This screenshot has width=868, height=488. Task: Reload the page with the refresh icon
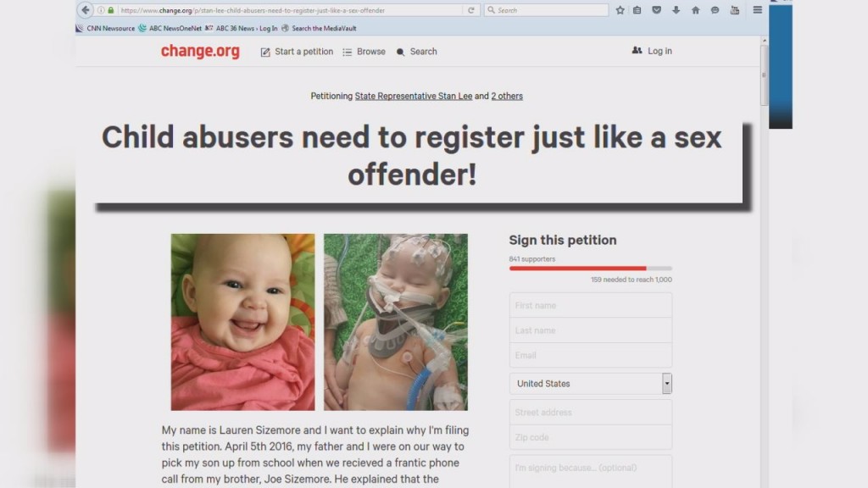(x=471, y=10)
